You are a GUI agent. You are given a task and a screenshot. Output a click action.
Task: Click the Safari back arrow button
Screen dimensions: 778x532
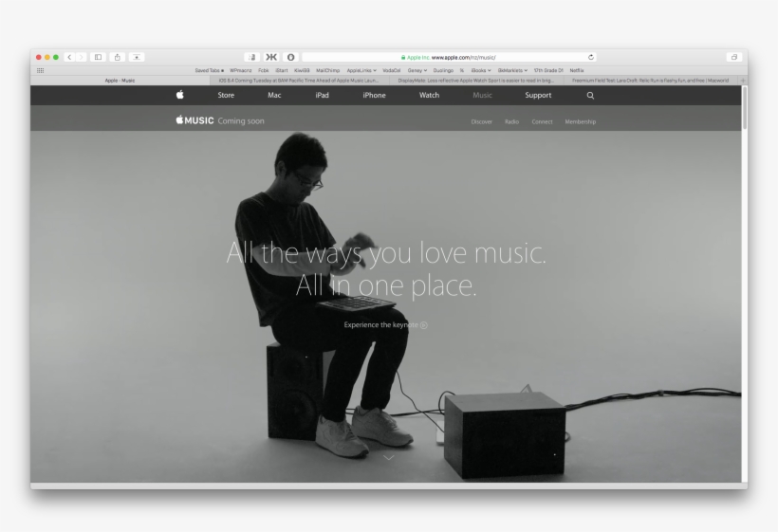(x=69, y=57)
